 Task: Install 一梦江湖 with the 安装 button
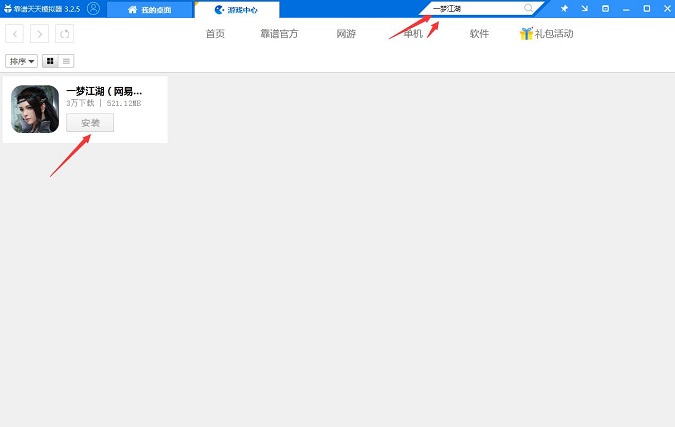point(90,123)
